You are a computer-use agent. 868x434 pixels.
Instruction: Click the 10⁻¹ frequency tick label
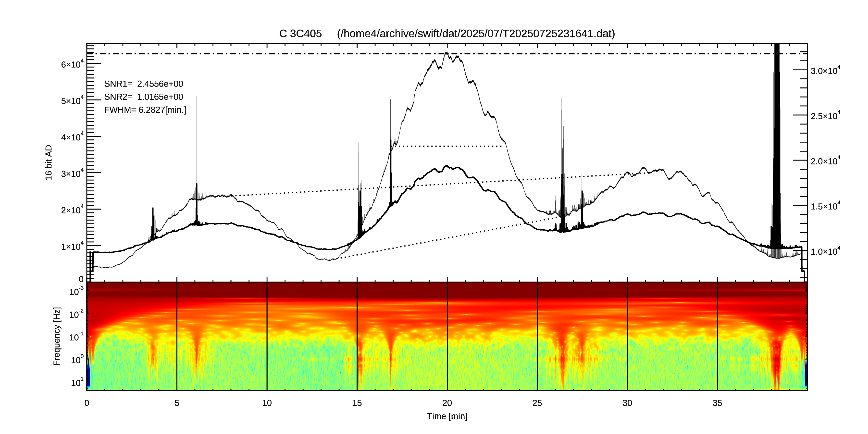(x=76, y=337)
